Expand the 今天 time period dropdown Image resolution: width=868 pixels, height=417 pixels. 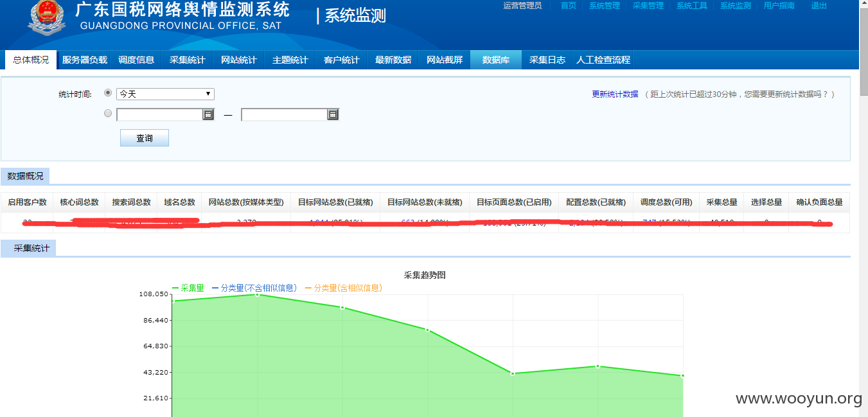tap(165, 94)
